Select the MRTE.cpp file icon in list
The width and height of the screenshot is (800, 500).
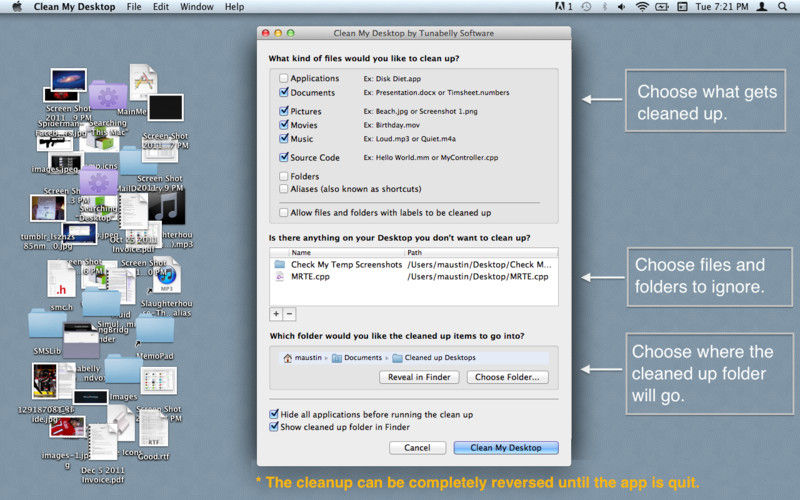pos(280,277)
